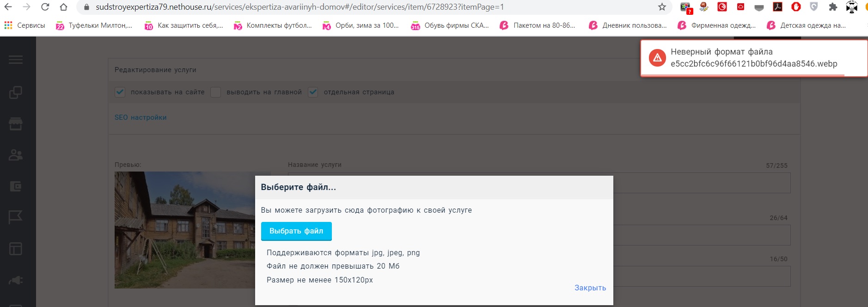
Task: Close the dialog with 'Закрыть'
Action: (x=590, y=288)
